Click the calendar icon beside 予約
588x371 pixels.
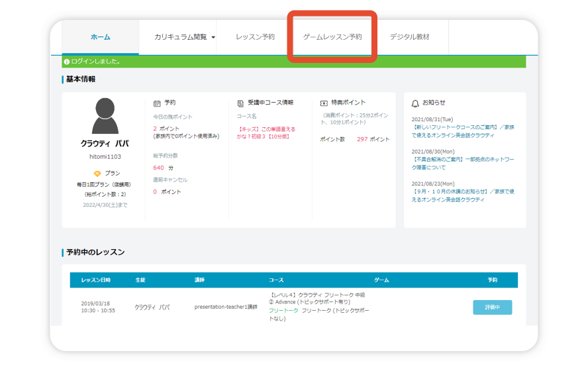[x=157, y=103]
